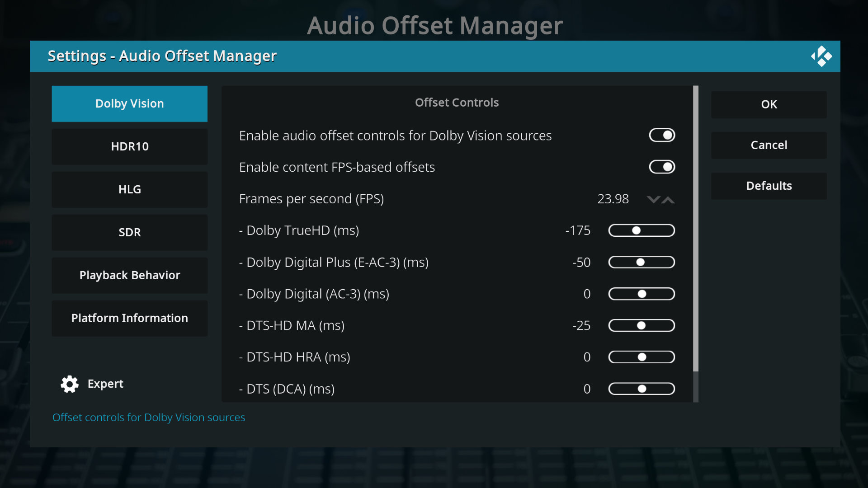This screenshot has height=488, width=868.
Task: Increase FPS value with up arrow
Action: coord(668,199)
